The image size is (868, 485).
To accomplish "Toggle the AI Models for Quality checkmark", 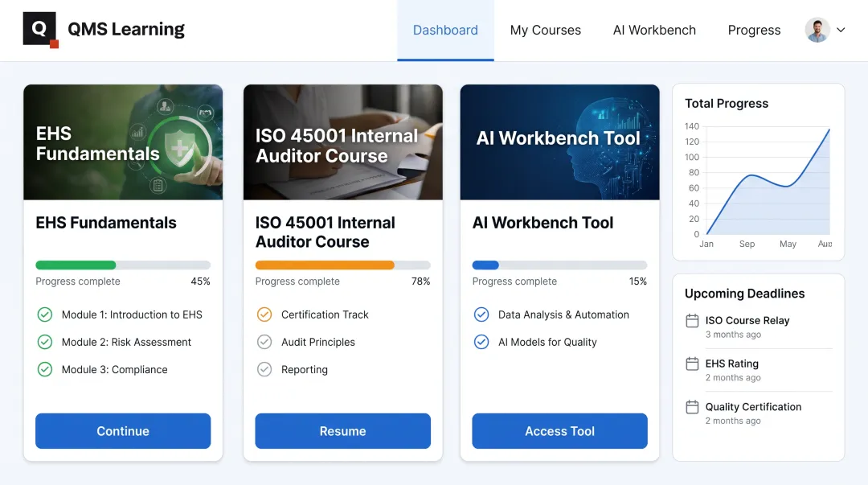I will (481, 342).
